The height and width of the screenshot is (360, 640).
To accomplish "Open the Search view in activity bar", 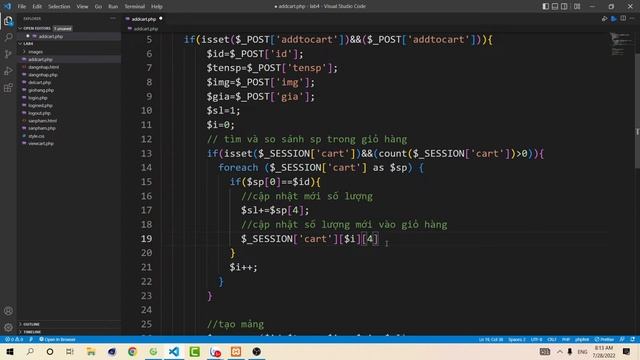I will tap(8, 38).
